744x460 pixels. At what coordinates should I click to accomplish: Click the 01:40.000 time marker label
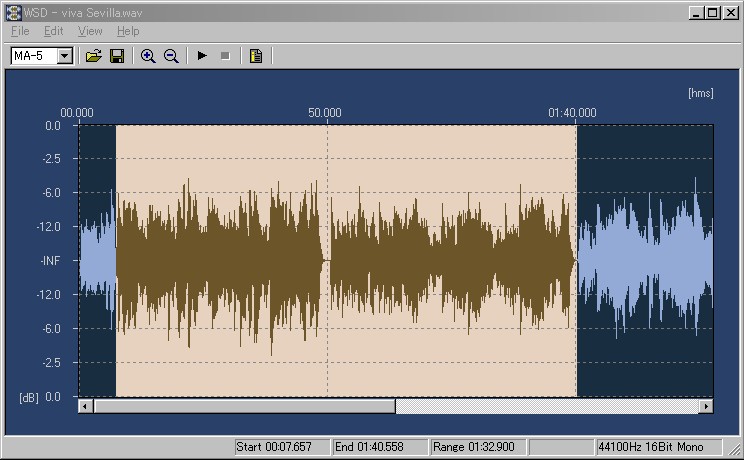[x=572, y=113]
